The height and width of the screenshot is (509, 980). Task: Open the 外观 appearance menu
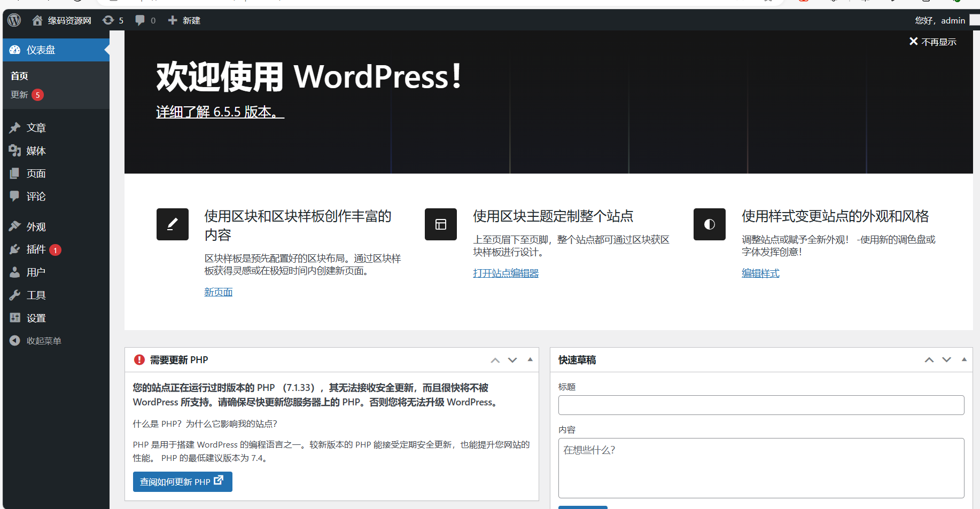coord(56,226)
